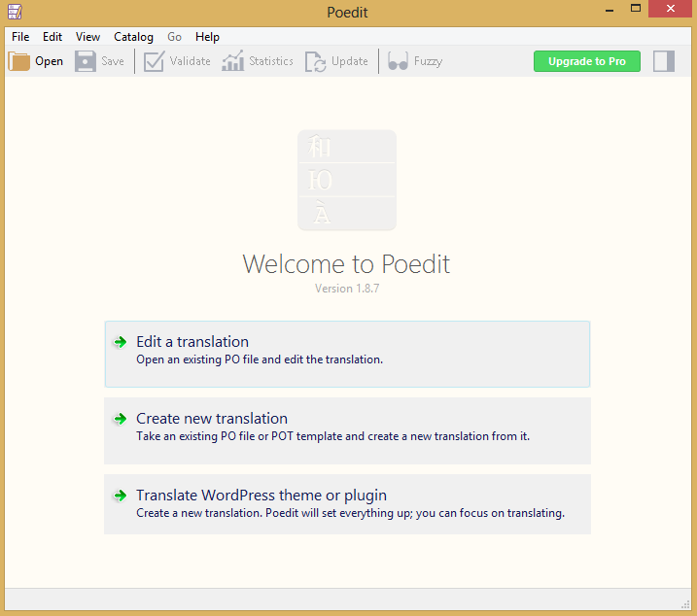Open the Edit menu
The width and height of the screenshot is (697, 616).
point(52,37)
